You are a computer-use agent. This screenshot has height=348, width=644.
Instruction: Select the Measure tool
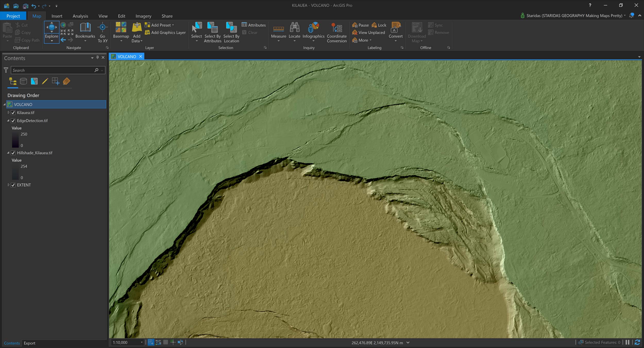point(278,29)
